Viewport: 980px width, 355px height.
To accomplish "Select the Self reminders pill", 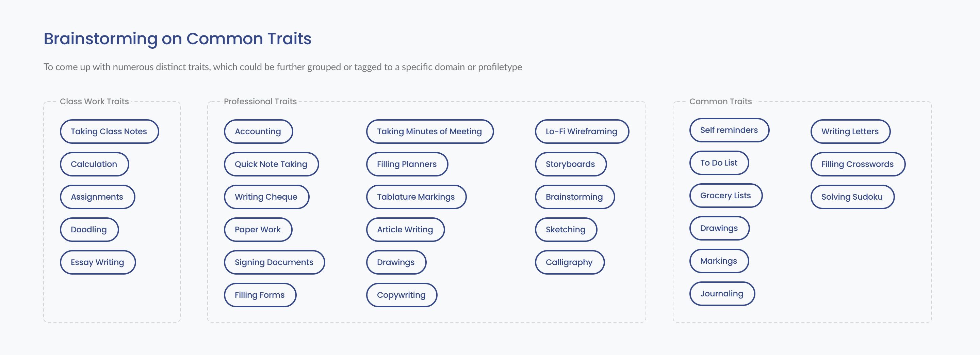I will [729, 130].
